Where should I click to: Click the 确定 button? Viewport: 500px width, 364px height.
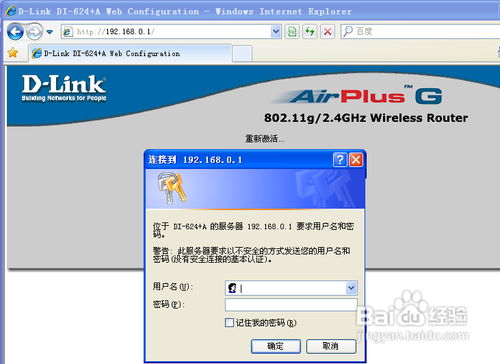coord(276,346)
